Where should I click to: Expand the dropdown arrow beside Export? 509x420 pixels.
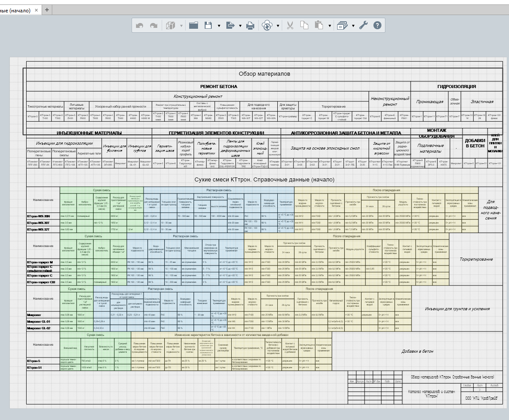[240, 26]
